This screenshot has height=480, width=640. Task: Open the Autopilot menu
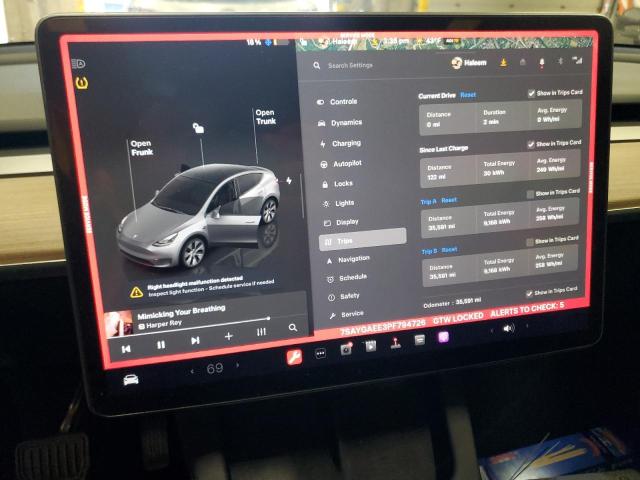[x=341, y=164]
